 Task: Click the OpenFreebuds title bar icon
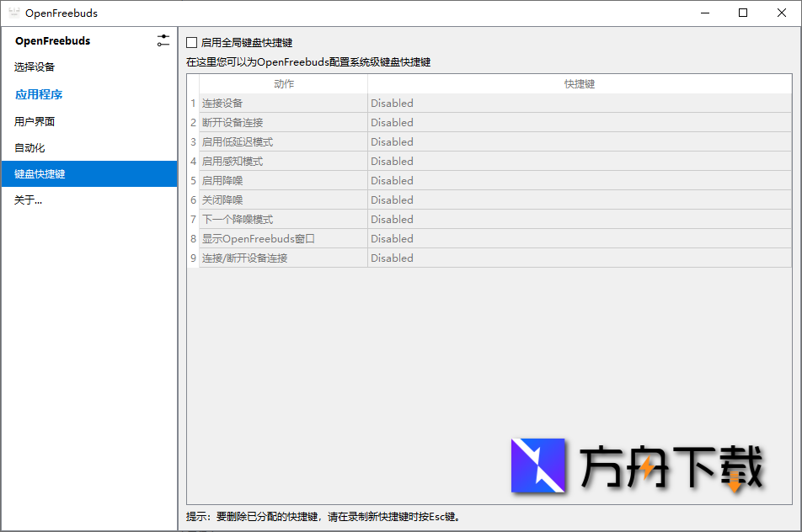point(13,13)
